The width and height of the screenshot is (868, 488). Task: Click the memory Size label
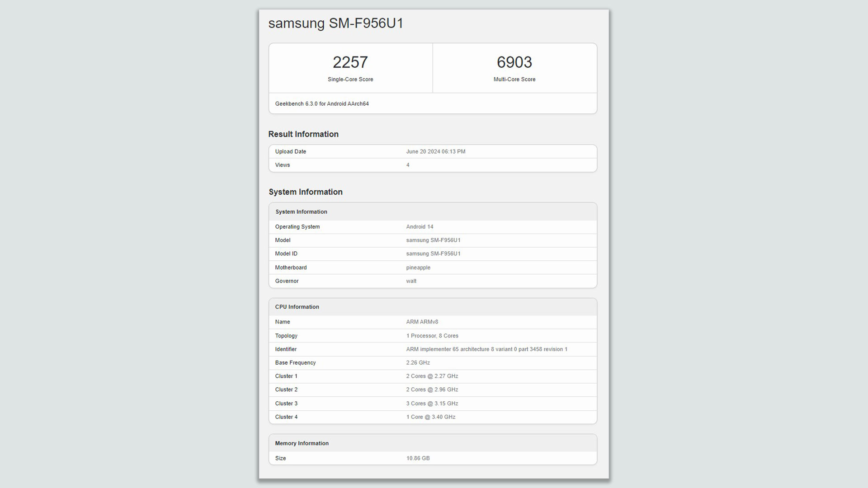[280, 458]
